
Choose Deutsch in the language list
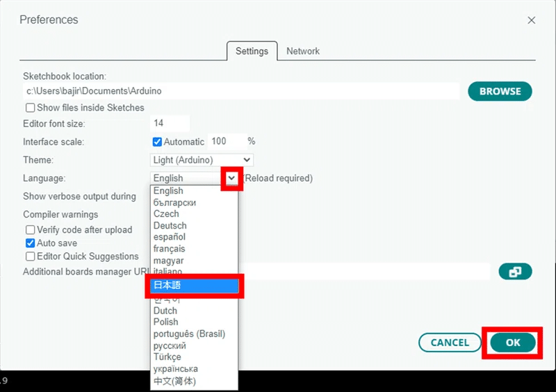[x=194, y=226]
